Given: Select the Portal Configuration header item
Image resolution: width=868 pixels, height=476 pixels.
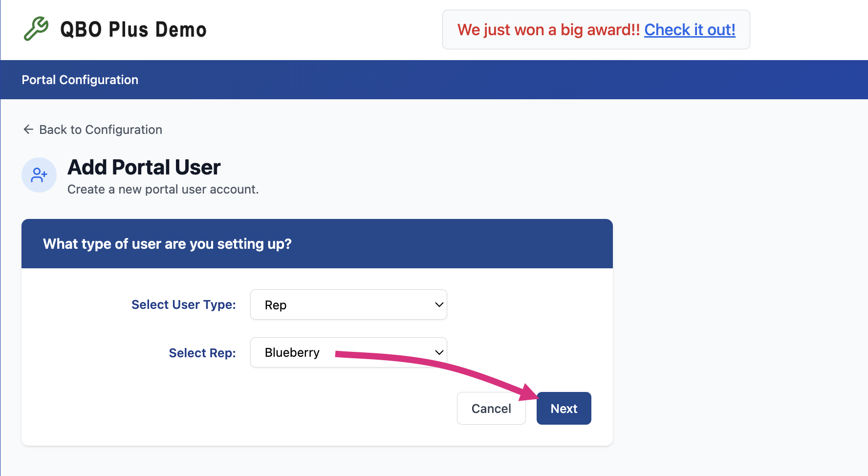Looking at the screenshot, I should click(x=80, y=80).
